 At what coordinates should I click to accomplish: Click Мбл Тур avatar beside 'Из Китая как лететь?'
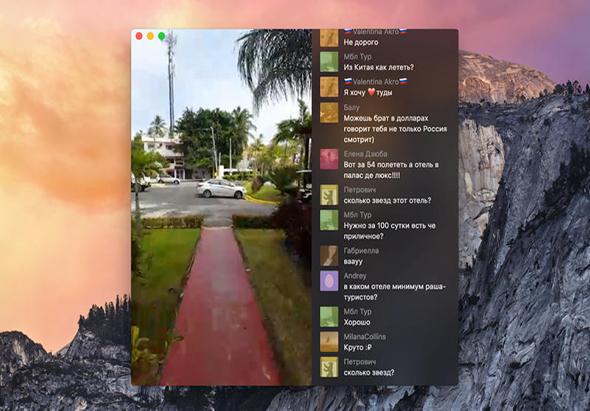[x=329, y=62]
